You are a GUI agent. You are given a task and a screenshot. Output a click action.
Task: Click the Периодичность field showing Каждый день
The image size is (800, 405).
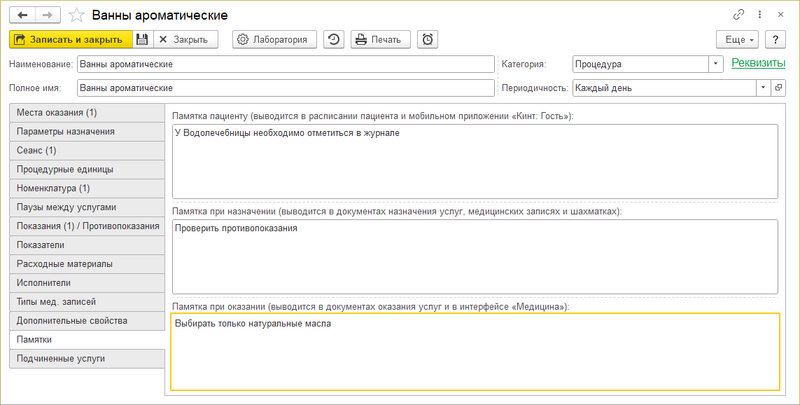pyautogui.click(x=664, y=88)
